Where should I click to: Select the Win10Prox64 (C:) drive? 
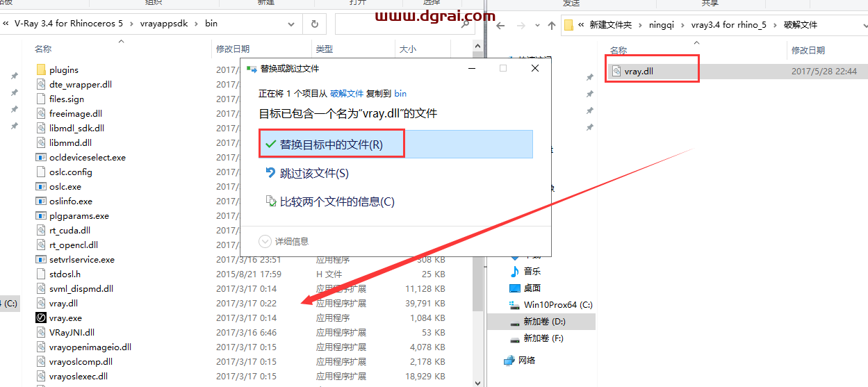point(557,304)
